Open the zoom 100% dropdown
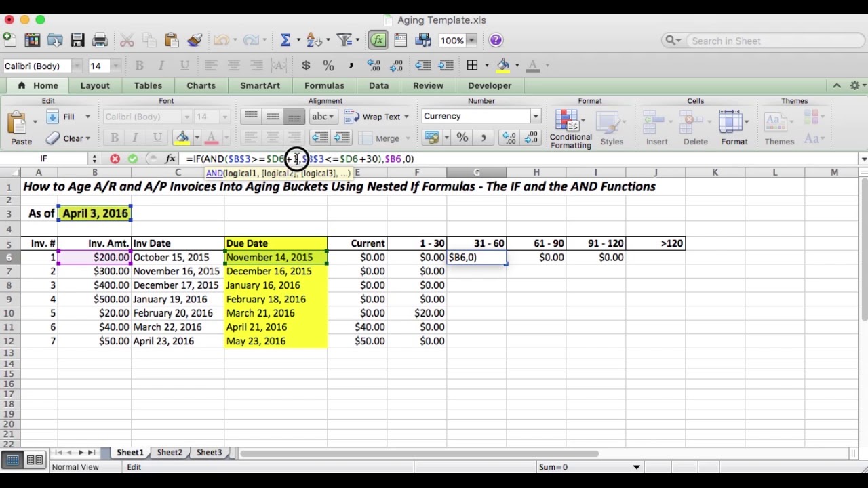This screenshot has width=868, height=488. click(472, 41)
